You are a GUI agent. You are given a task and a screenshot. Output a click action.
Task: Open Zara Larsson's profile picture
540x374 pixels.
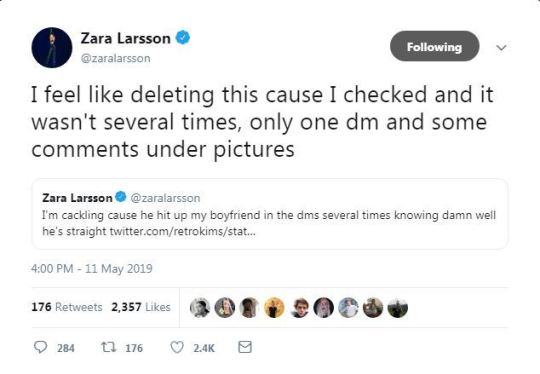[52, 48]
